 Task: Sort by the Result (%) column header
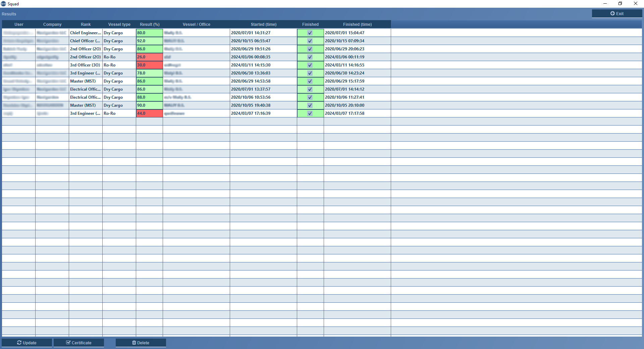tap(150, 24)
